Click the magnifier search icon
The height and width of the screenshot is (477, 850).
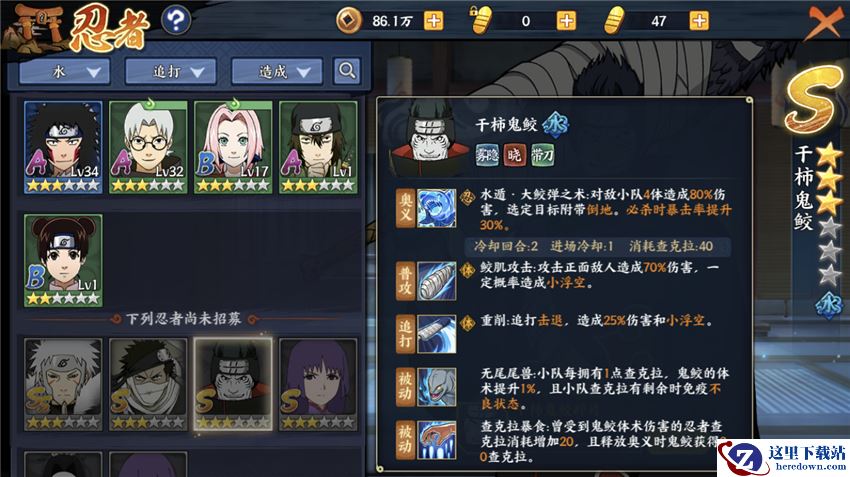(x=347, y=71)
